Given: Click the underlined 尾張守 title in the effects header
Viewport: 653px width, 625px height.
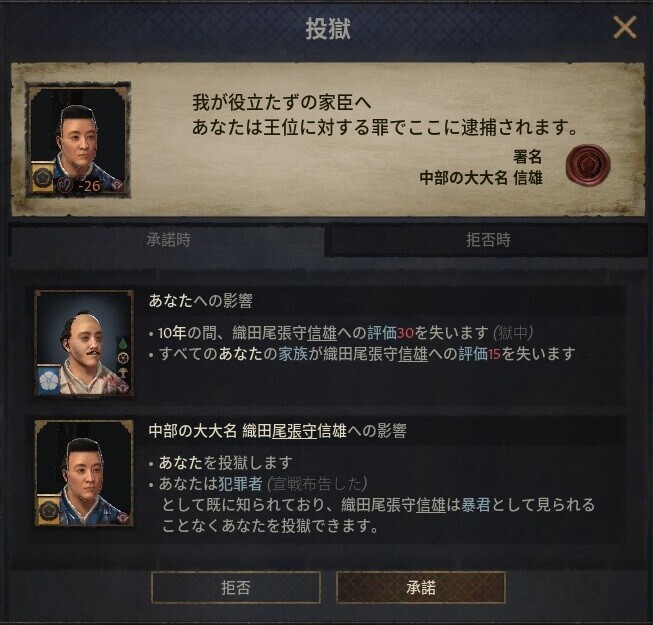Looking at the screenshot, I should pyautogui.click(x=294, y=431).
